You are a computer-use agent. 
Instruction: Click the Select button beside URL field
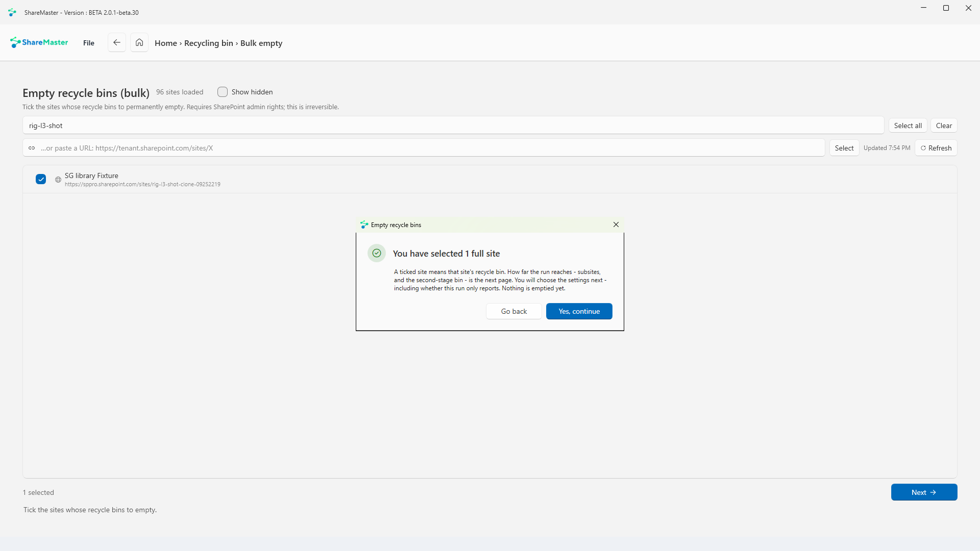(844, 148)
